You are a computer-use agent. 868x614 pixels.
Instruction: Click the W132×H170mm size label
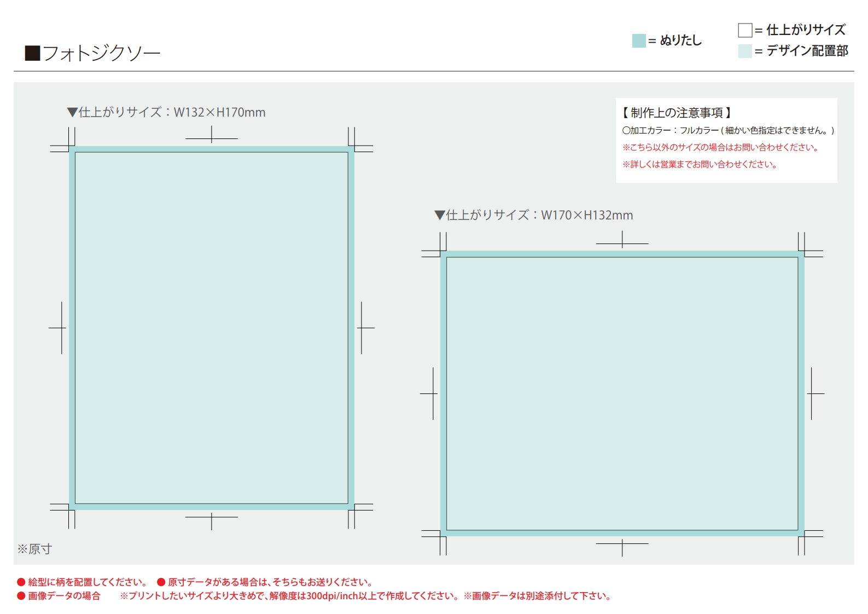coord(166,112)
